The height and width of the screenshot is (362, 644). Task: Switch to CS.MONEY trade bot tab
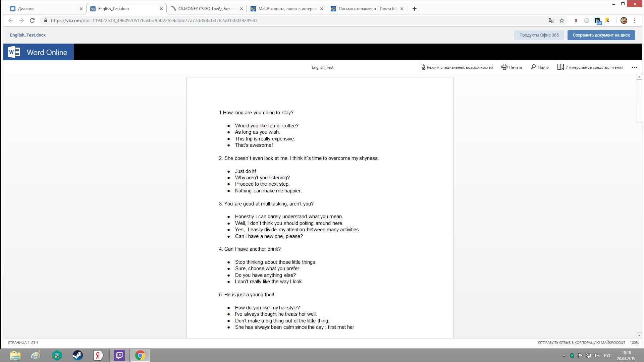pos(206,9)
